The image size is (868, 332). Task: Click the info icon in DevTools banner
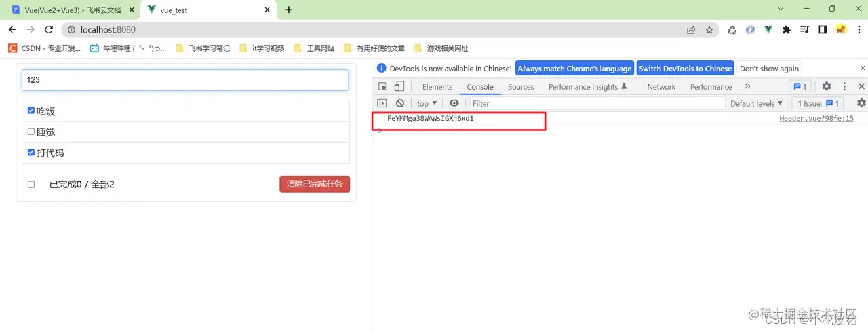click(x=382, y=69)
